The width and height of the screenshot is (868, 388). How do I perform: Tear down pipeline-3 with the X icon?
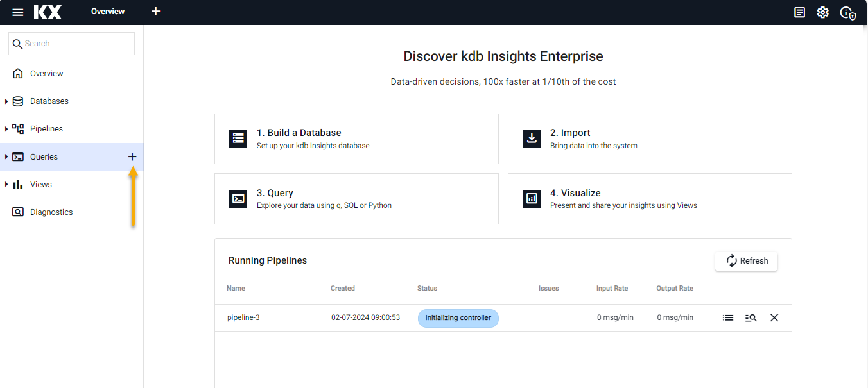(x=774, y=317)
